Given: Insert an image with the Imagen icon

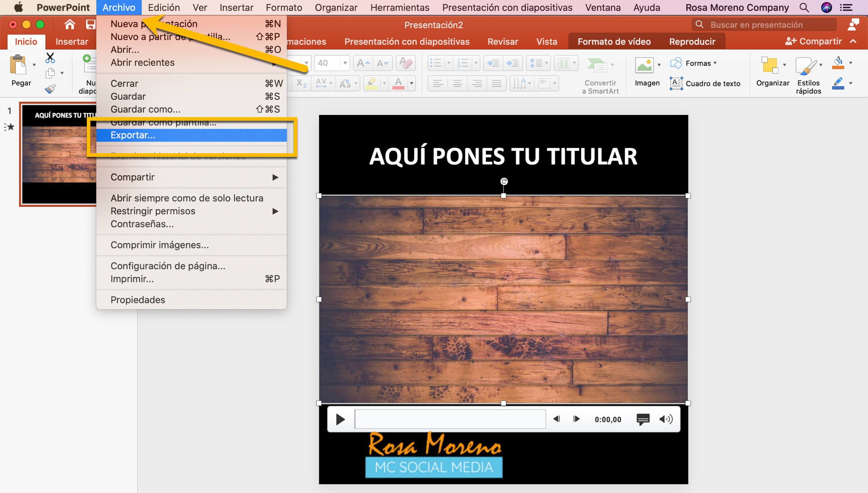Looking at the screenshot, I should (644, 65).
